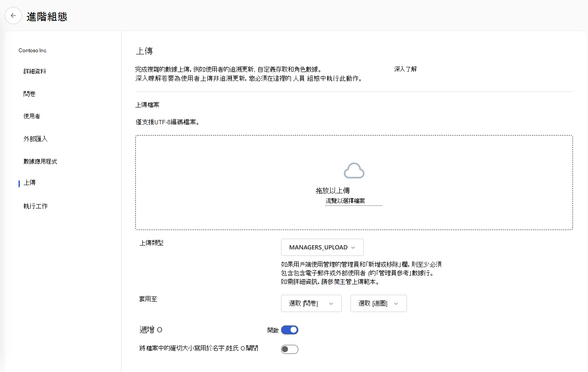Open the 使用者 section
This screenshot has width=588, height=372.
[x=33, y=116]
